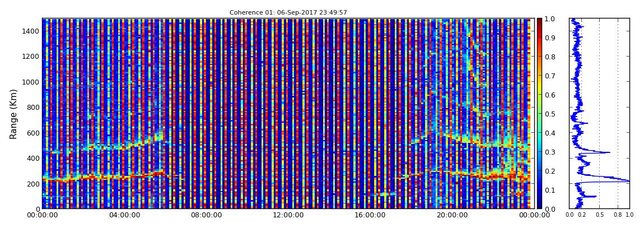
Task: Click the short echo streak near 120 km at 16:30
Action: (382, 193)
